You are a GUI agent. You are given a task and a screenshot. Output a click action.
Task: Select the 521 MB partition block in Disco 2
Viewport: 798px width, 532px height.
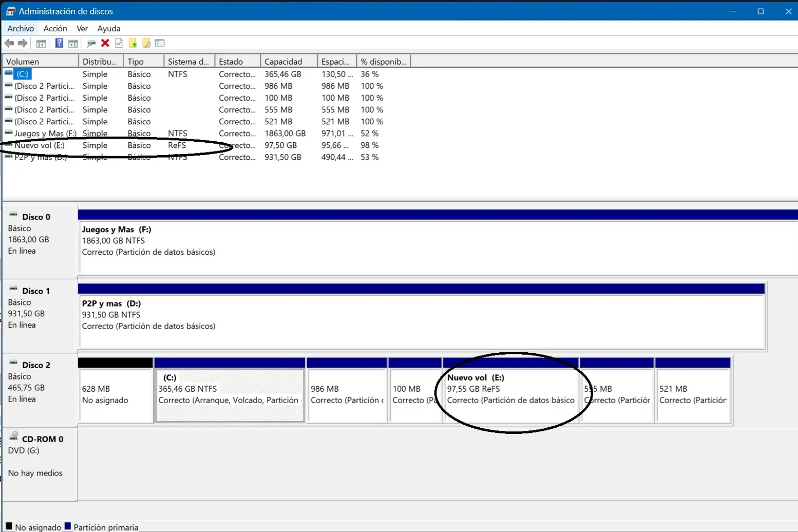[693, 390]
